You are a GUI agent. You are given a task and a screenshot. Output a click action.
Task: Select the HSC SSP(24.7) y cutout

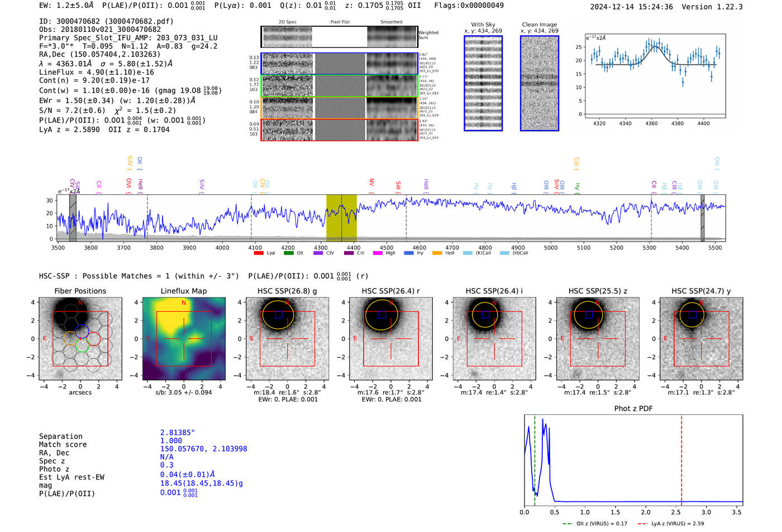[702, 338]
